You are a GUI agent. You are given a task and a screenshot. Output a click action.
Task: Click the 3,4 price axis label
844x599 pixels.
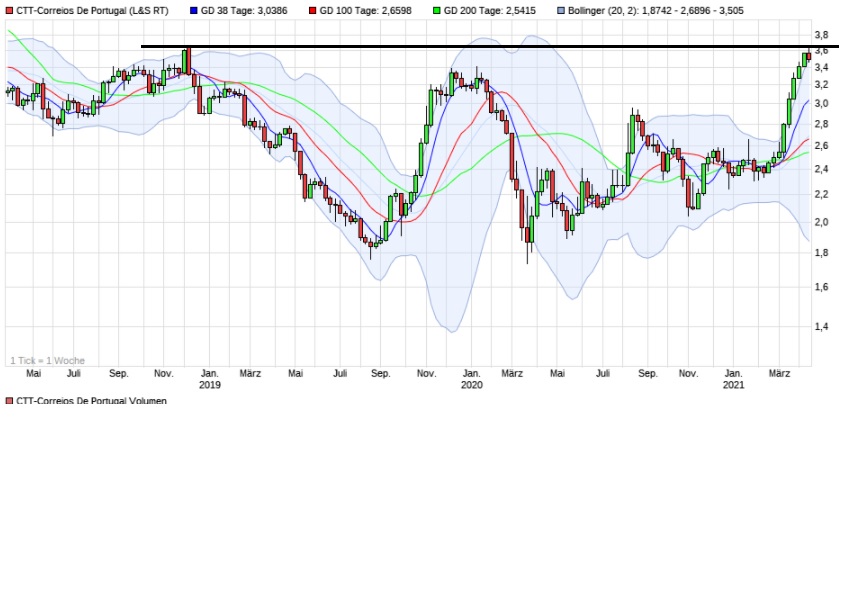(821, 67)
